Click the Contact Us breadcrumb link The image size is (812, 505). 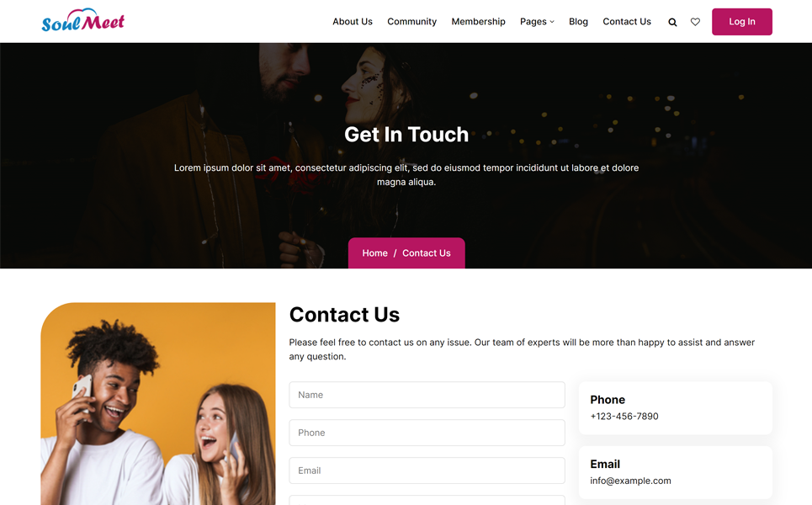coord(427,253)
